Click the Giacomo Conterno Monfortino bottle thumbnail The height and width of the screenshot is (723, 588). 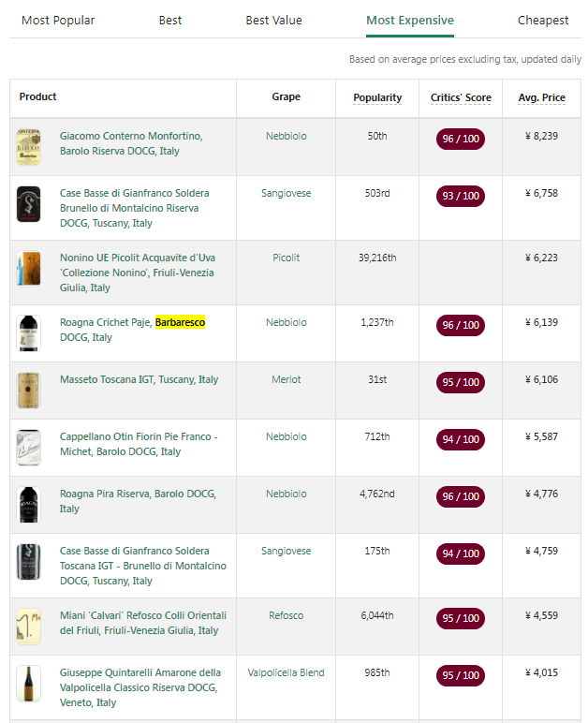[x=28, y=147]
